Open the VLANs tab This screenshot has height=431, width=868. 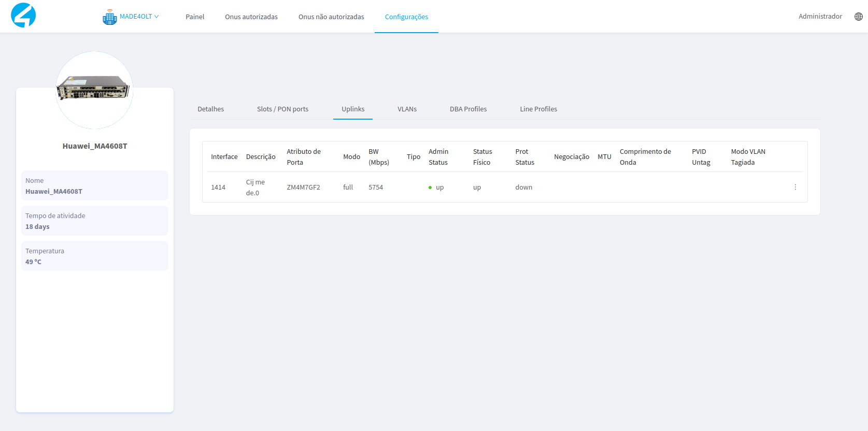[407, 109]
